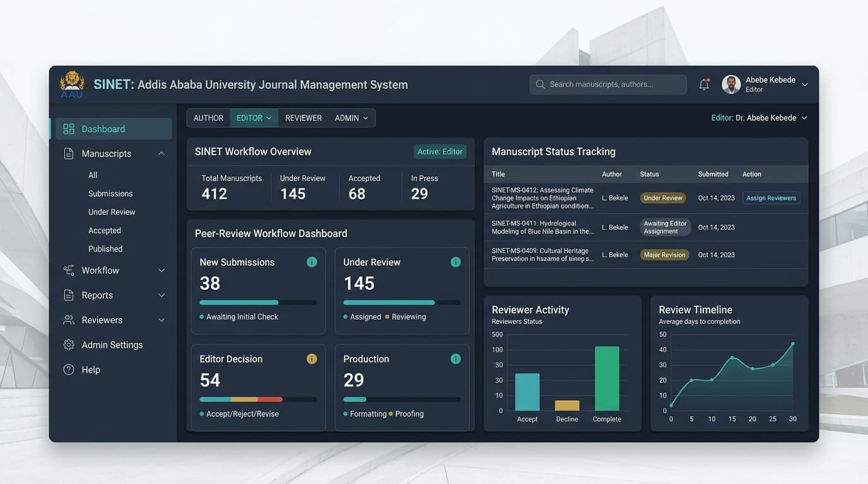The height and width of the screenshot is (484, 868).
Task: Switch to the REVIEWER tab
Action: pyautogui.click(x=303, y=118)
